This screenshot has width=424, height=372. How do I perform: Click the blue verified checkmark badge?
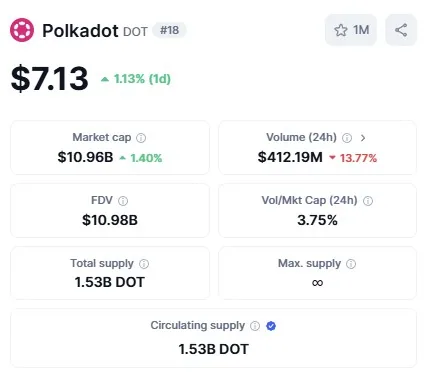[x=271, y=326]
